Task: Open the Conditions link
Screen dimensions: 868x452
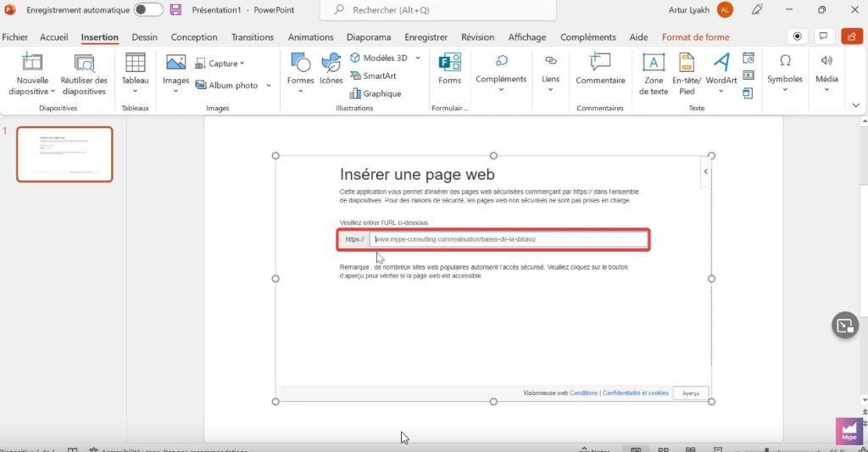Action: coord(583,393)
